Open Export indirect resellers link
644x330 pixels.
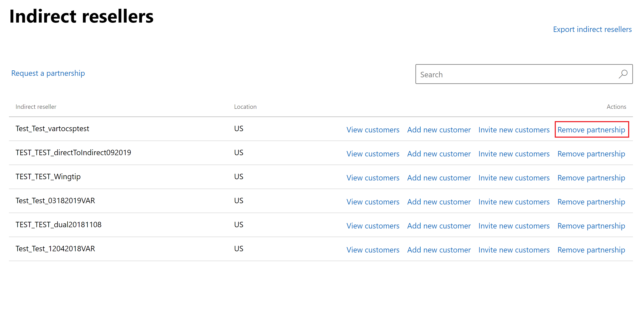592,29
